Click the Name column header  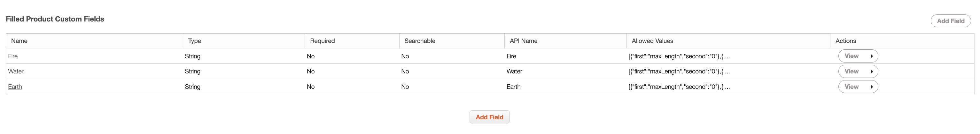click(19, 41)
